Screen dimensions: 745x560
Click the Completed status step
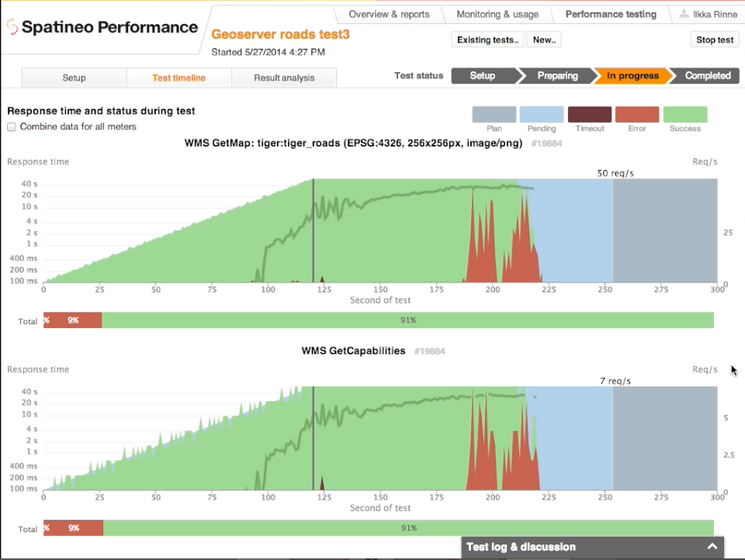(x=707, y=75)
